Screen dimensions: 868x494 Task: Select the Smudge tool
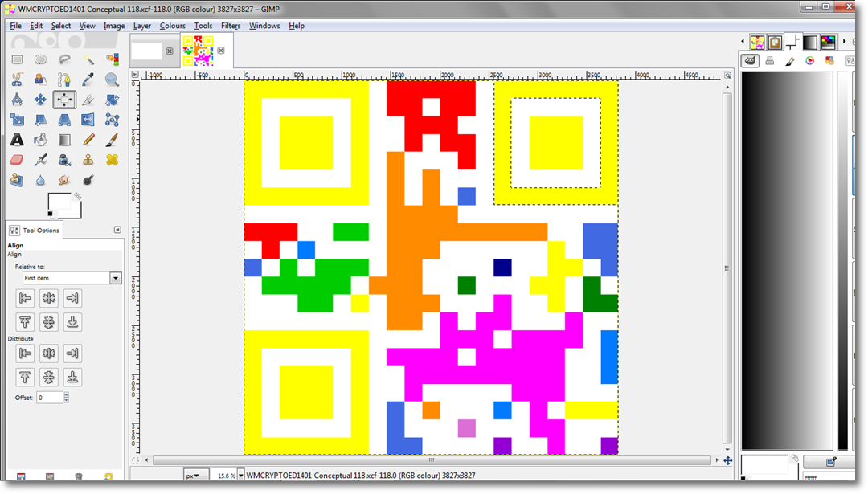coord(64,180)
